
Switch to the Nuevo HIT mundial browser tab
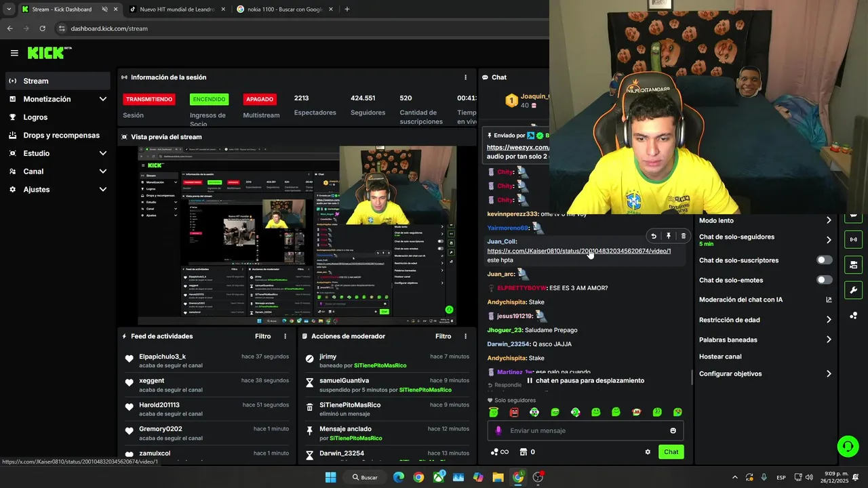pyautogui.click(x=177, y=9)
